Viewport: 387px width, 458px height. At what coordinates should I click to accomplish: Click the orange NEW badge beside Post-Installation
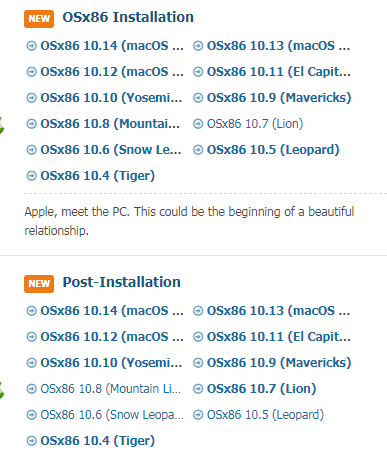tap(39, 284)
